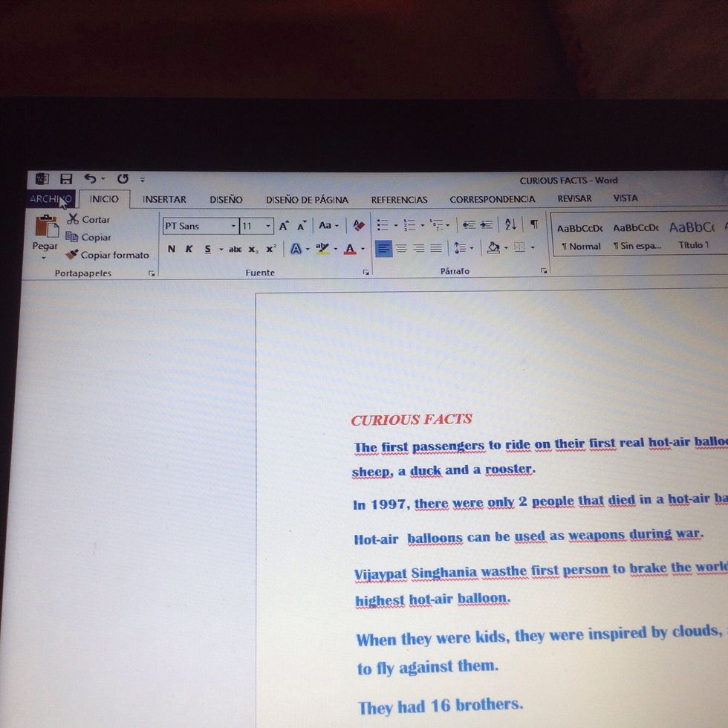Click the Cortar scissors icon
This screenshot has width=728, height=728.
[73, 219]
